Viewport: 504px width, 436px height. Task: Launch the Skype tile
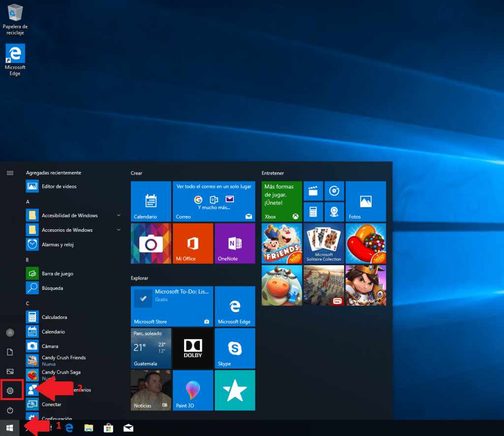tap(235, 348)
